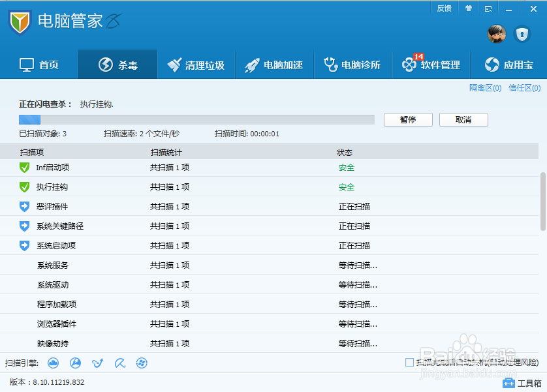Switch to 清理垃圾 tab
The width and height of the screenshot is (547, 392).
196,65
